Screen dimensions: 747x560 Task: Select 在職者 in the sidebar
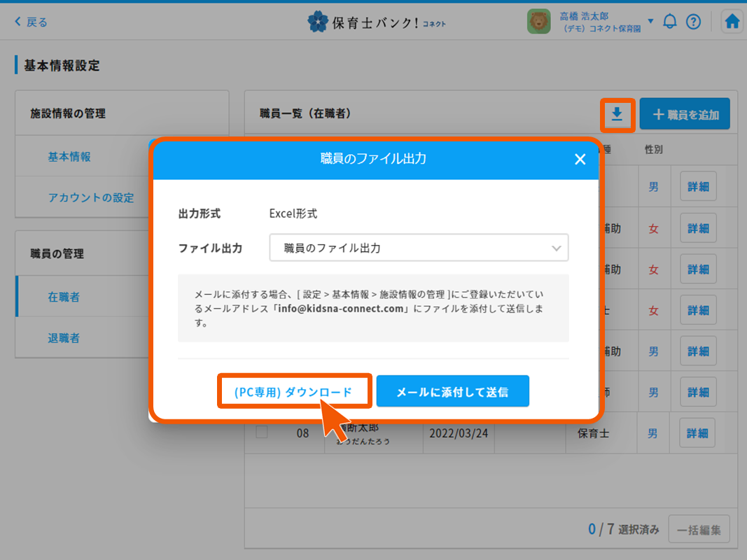(x=64, y=297)
